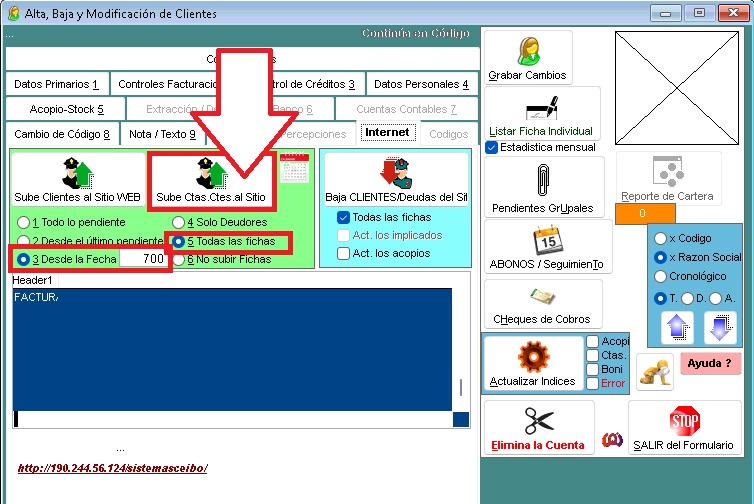Check the Ctas. checkbox
Screen dimensions: 754x504
click(x=592, y=355)
